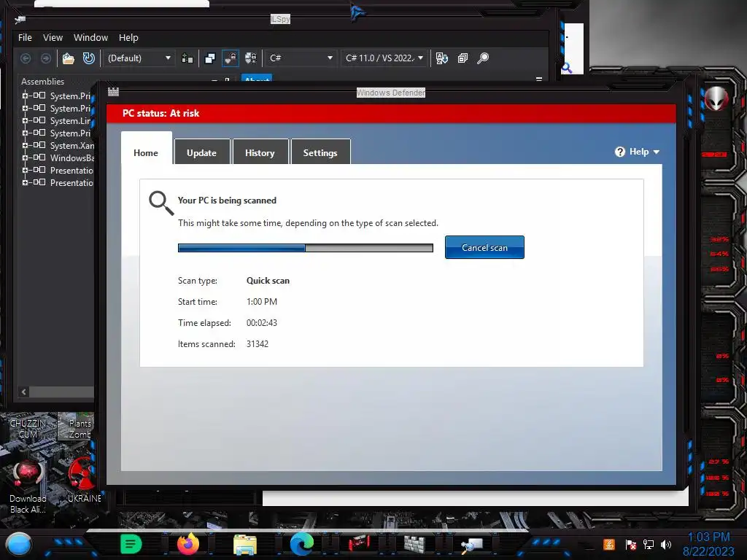The height and width of the screenshot is (560, 747).
Task: Open Microsoft Edge from the taskbar
Action: (x=302, y=544)
